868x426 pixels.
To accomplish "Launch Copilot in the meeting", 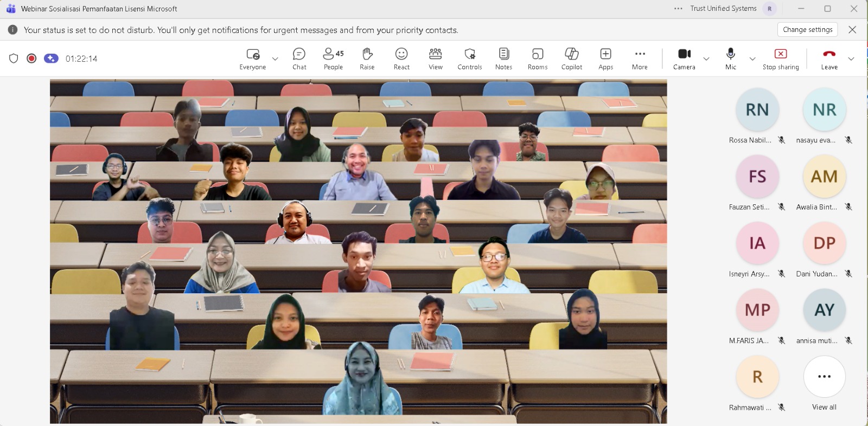I will tap(572, 59).
